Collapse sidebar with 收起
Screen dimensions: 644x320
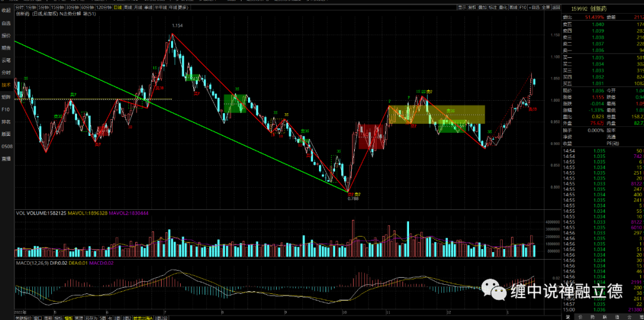click(6, 10)
